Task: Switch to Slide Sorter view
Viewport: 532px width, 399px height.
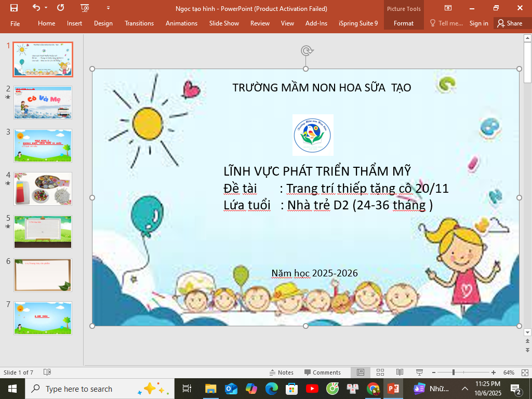Action: pyautogui.click(x=380, y=373)
